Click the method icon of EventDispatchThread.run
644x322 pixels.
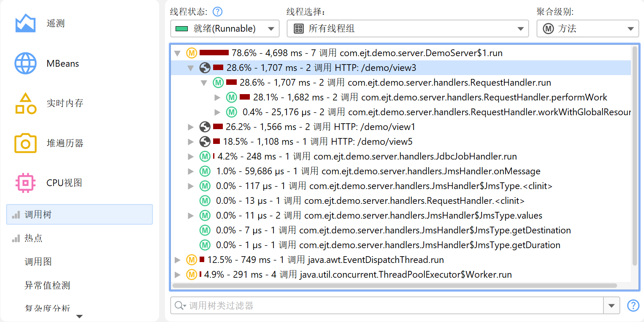click(x=192, y=260)
